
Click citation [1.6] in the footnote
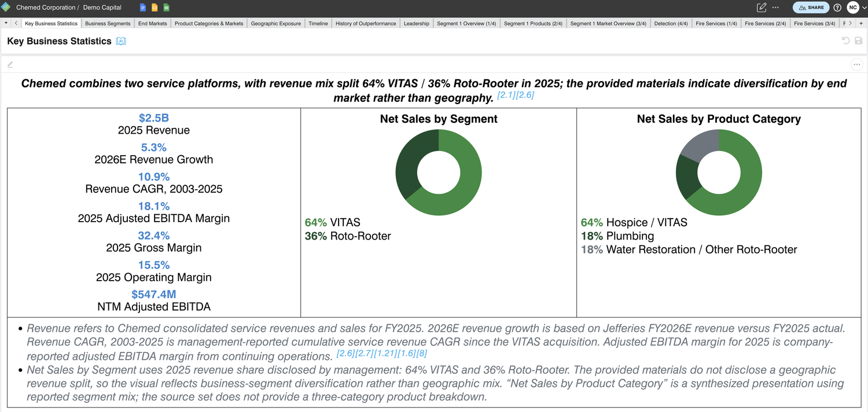tap(407, 353)
